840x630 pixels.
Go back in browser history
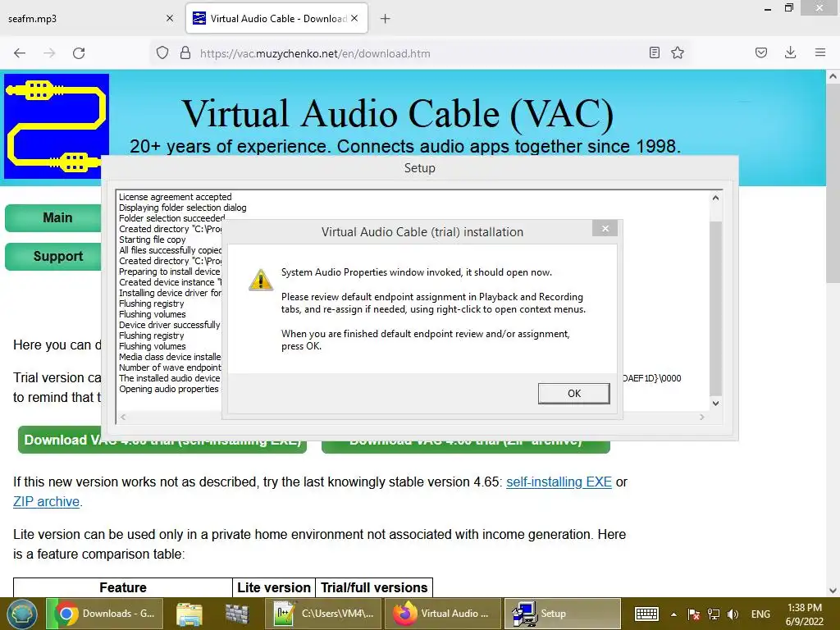20,53
